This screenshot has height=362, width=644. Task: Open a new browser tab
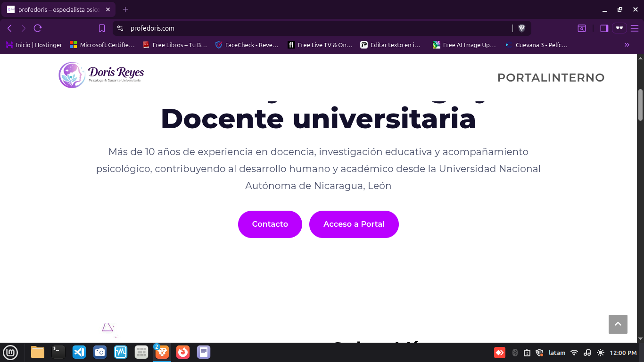click(125, 9)
